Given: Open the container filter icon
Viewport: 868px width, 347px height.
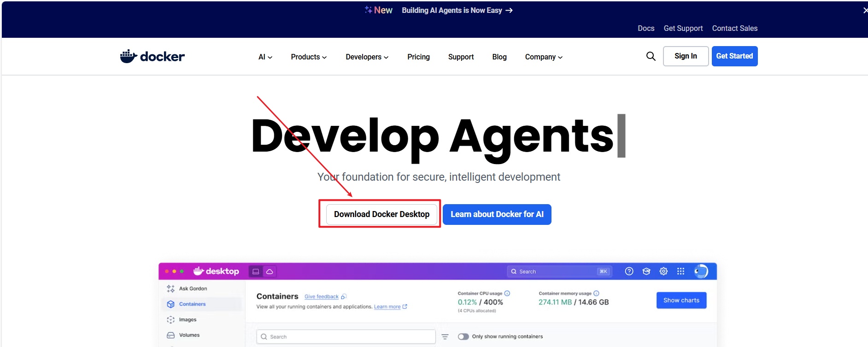Looking at the screenshot, I should point(445,337).
